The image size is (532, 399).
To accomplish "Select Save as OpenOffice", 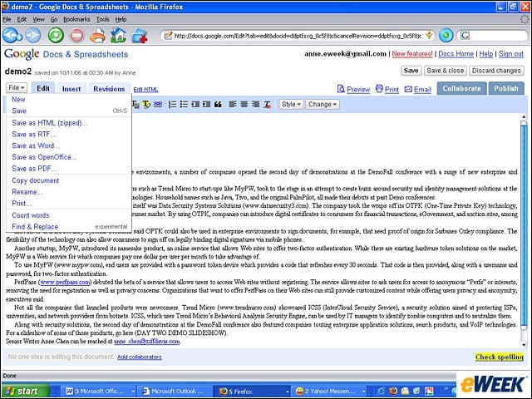I will coord(68,157).
